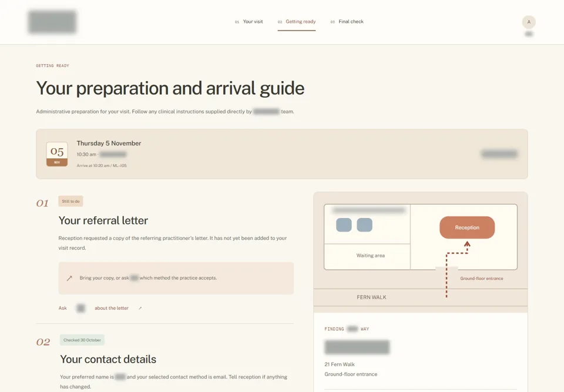Click the Ground-floor entrance map label
This screenshot has height=392, width=564.
(x=482, y=279)
